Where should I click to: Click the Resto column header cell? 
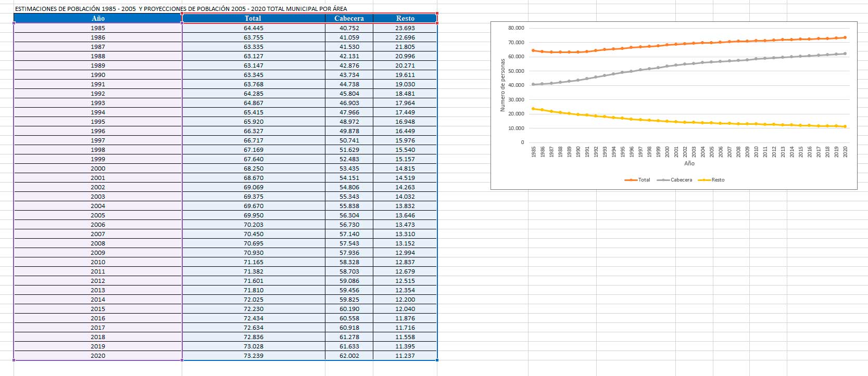405,18
